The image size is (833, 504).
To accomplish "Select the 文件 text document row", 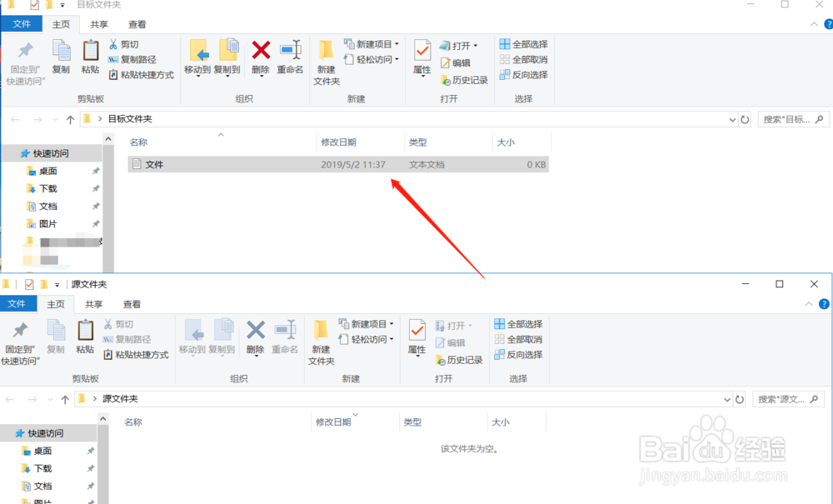I will (x=338, y=165).
